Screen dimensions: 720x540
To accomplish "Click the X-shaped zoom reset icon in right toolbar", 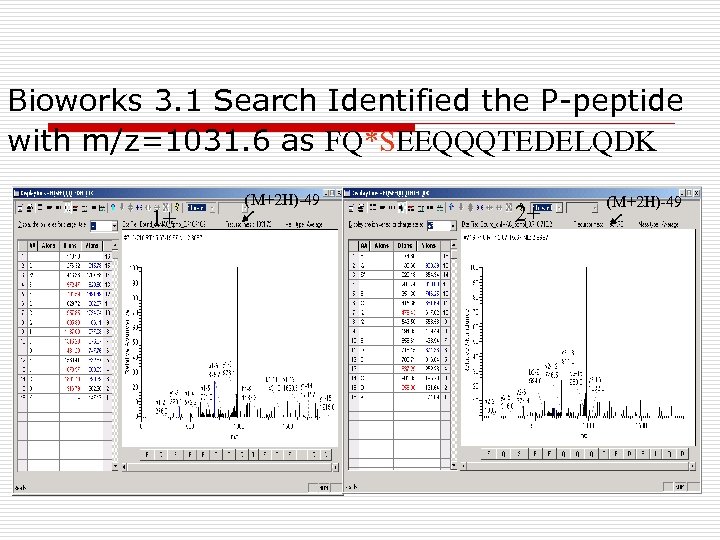I will [508, 208].
